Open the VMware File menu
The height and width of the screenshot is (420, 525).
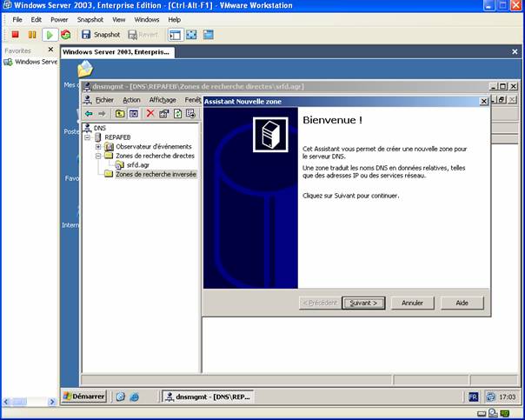(x=17, y=19)
